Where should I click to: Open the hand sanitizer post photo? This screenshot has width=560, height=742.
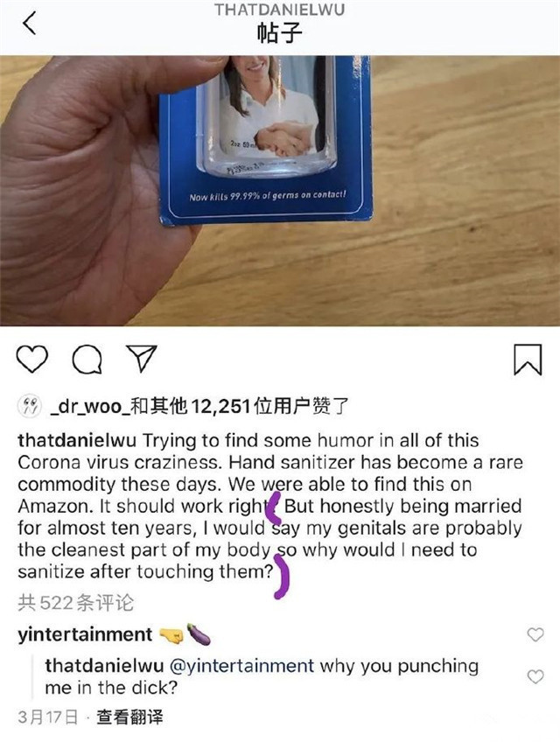(x=280, y=191)
